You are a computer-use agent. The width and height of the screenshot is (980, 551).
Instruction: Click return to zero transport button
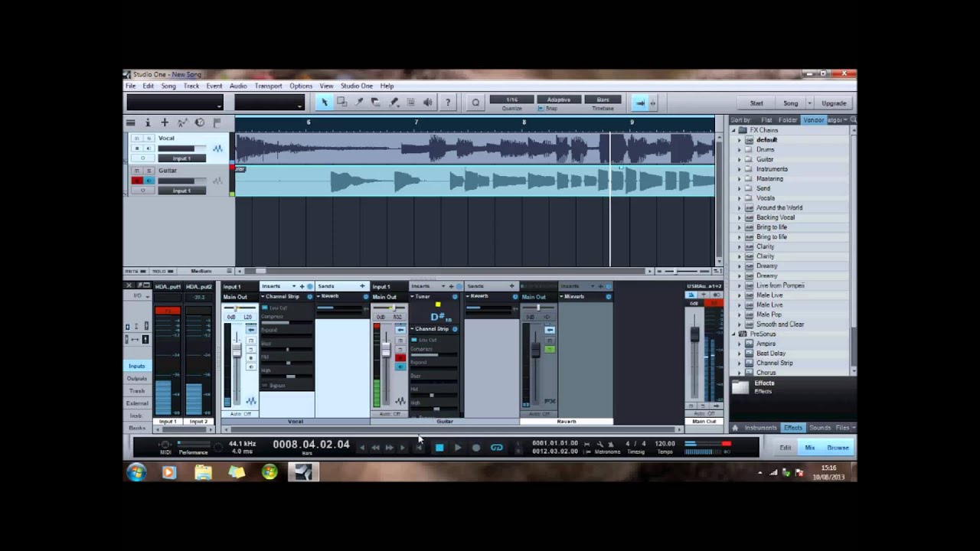419,448
